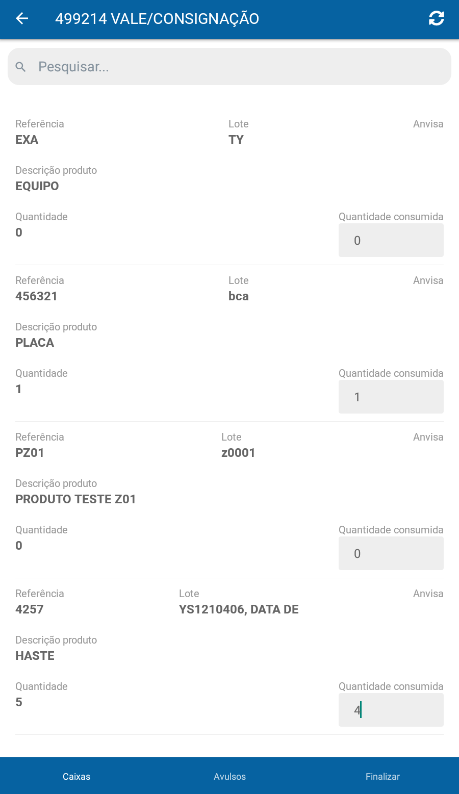The width and height of the screenshot is (459, 794).
Task: Click lot YS1210406, DATA DE
Action: click(239, 609)
